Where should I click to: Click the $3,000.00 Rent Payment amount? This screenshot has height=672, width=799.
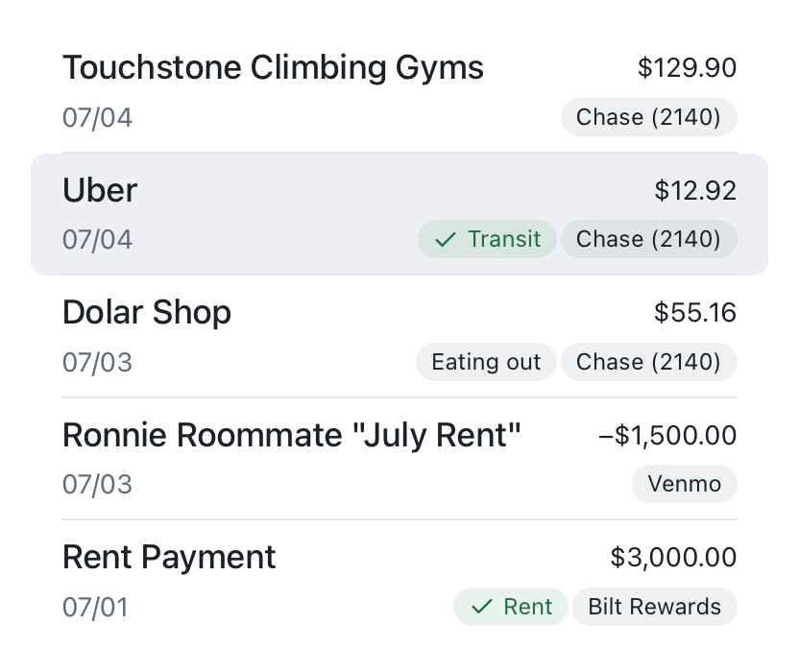click(673, 558)
